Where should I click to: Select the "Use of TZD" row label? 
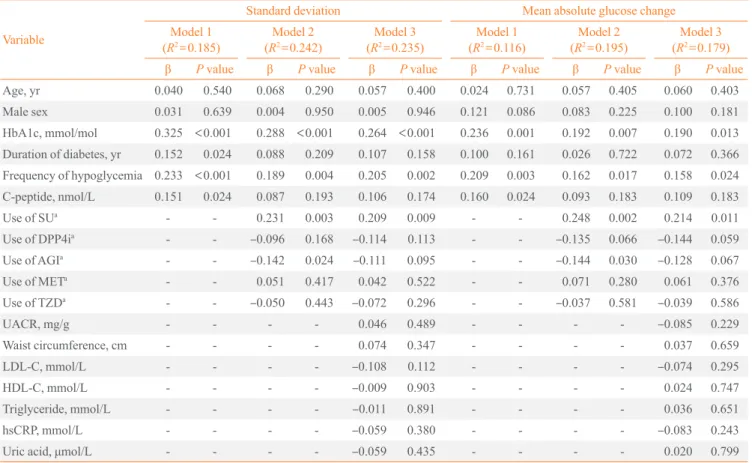tap(34, 303)
